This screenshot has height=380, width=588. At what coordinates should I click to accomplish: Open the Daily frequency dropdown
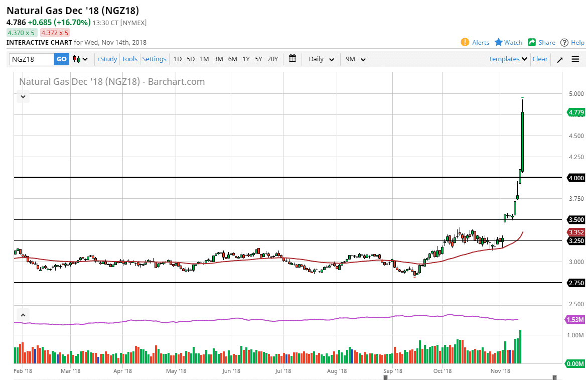pyautogui.click(x=322, y=59)
